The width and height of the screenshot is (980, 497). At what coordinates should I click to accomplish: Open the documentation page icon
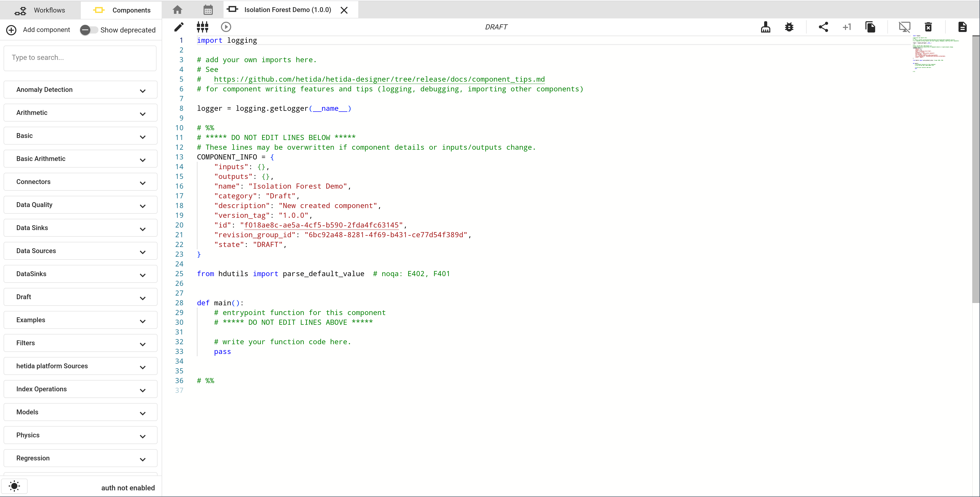[x=962, y=27]
